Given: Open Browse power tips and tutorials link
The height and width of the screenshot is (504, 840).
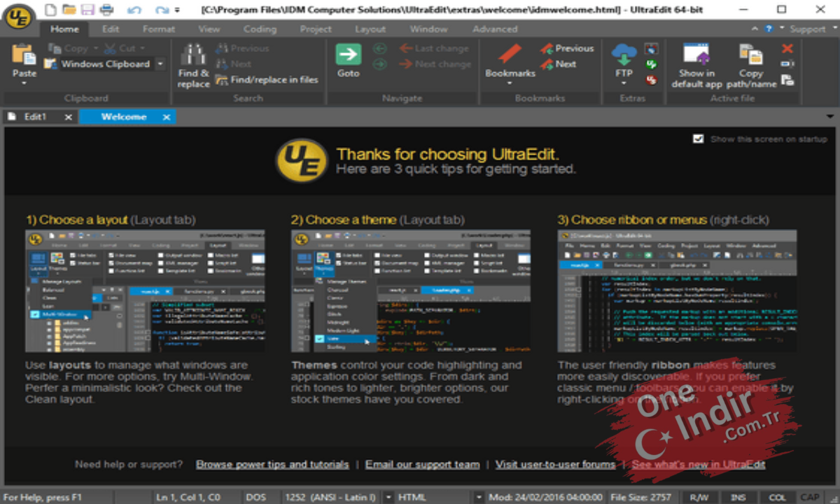Looking at the screenshot, I should 272,464.
